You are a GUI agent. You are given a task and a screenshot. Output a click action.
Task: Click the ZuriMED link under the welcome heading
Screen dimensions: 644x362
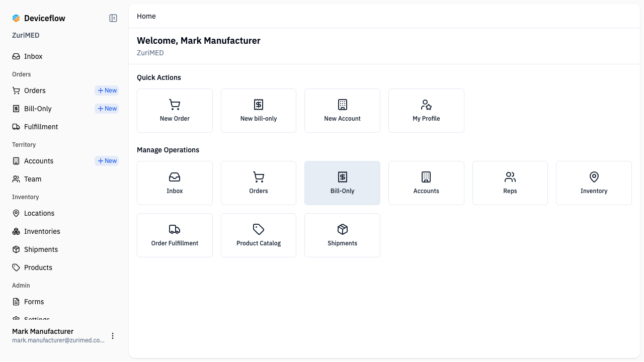(x=150, y=52)
